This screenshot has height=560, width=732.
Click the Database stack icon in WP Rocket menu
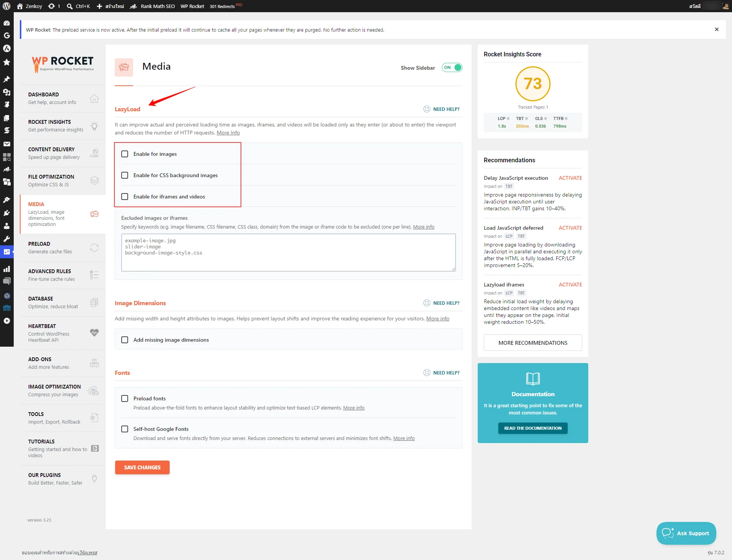(94, 302)
